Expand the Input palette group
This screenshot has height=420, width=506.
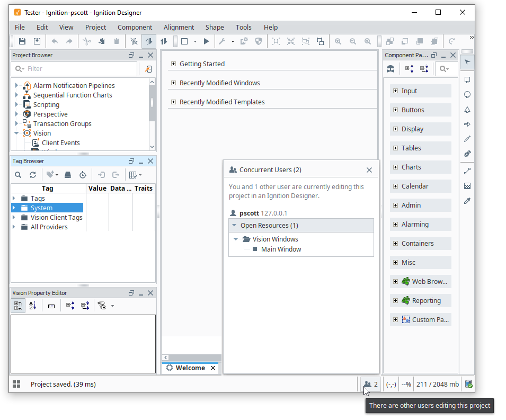tap(396, 91)
